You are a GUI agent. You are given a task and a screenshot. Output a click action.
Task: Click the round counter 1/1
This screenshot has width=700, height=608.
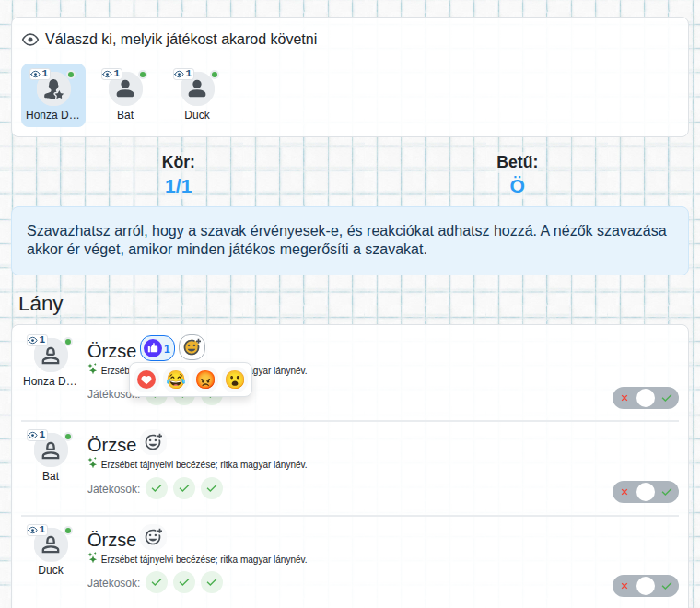tap(179, 186)
